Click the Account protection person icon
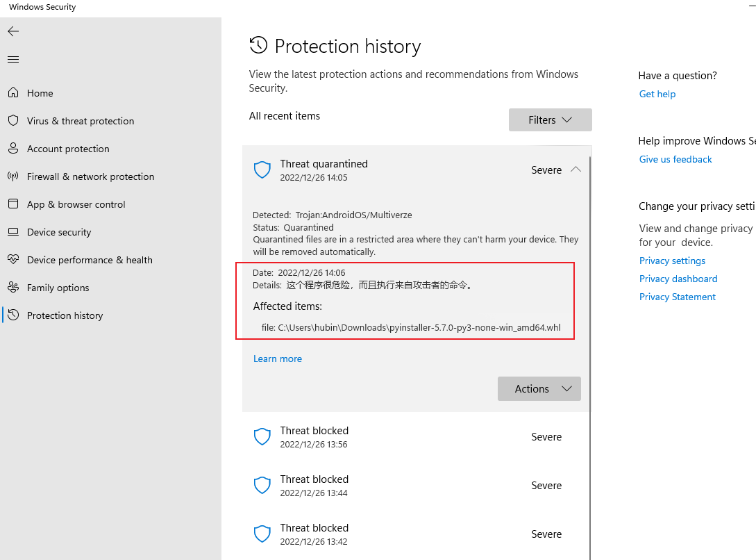The width and height of the screenshot is (756, 560). [13, 149]
